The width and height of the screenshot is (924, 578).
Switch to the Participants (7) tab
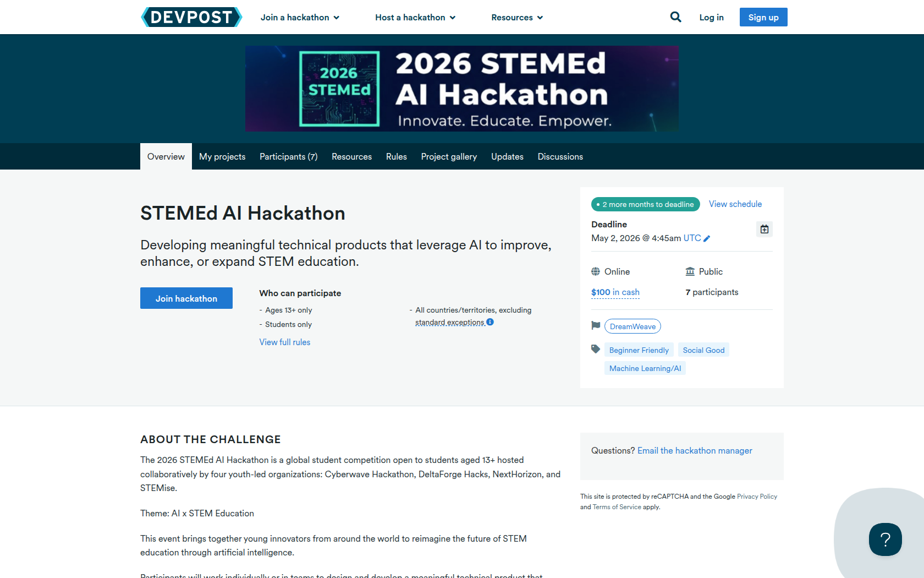[x=288, y=157]
